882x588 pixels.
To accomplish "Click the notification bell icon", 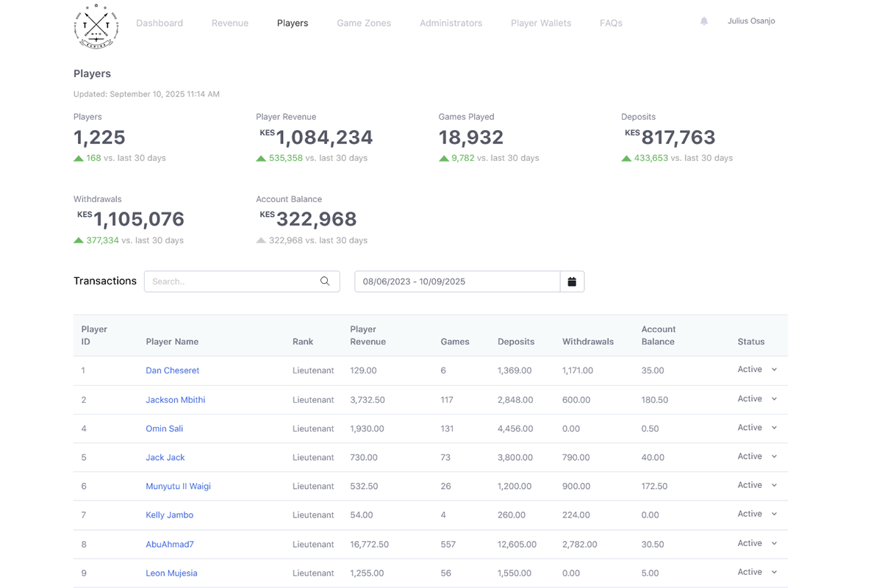I will [x=704, y=22].
